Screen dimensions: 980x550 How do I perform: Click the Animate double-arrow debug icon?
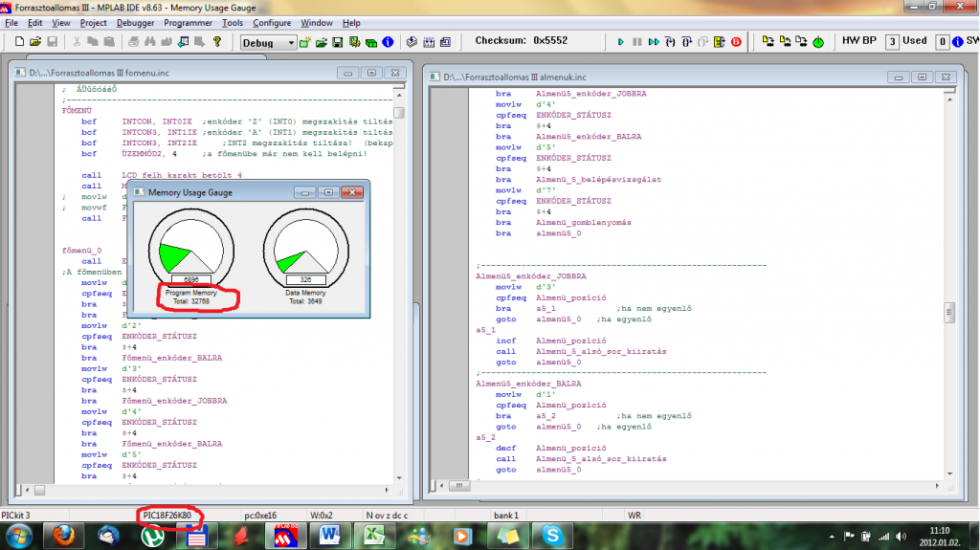click(x=654, y=42)
